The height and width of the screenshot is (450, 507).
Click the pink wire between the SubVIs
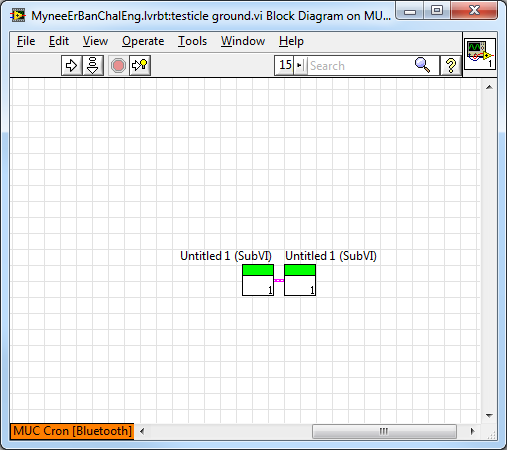(279, 280)
